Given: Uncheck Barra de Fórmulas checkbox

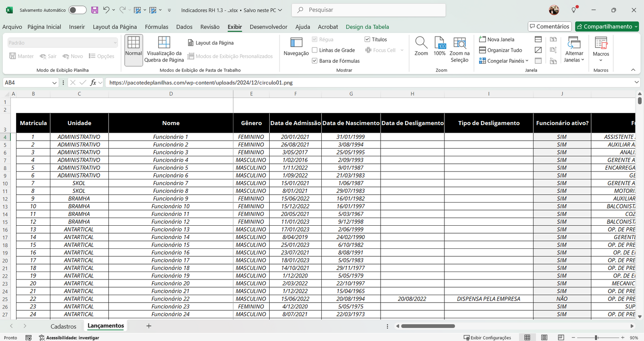Looking at the screenshot, I should [315, 61].
